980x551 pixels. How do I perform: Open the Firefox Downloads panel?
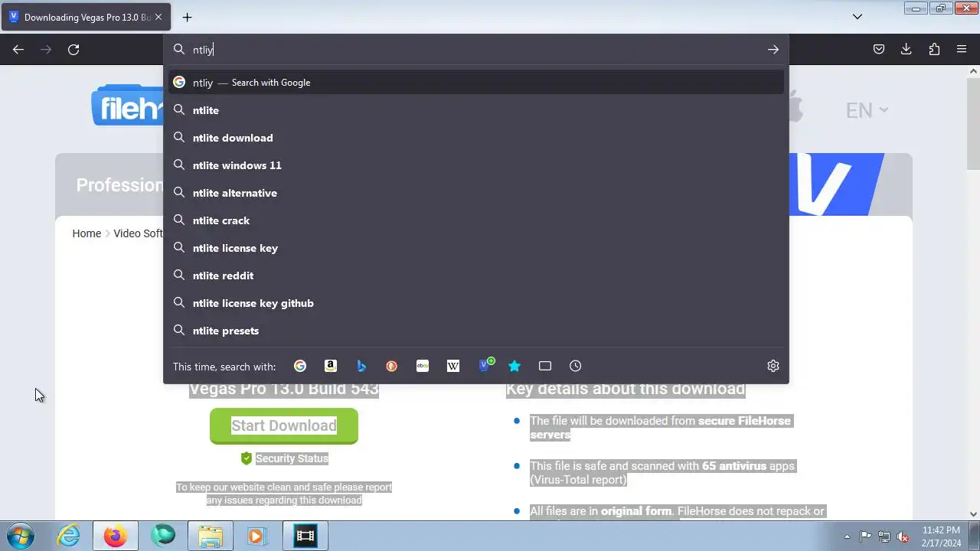(906, 50)
